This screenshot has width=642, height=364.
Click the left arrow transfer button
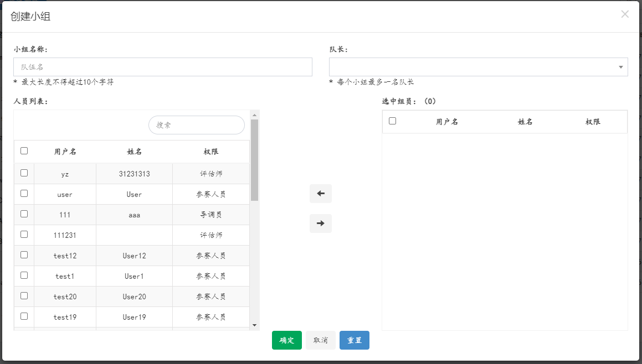(x=320, y=194)
